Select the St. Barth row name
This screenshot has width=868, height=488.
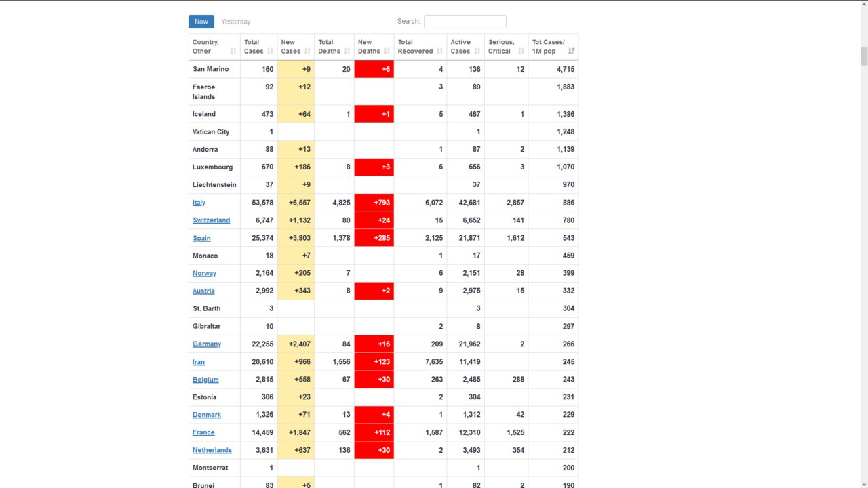point(207,308)
